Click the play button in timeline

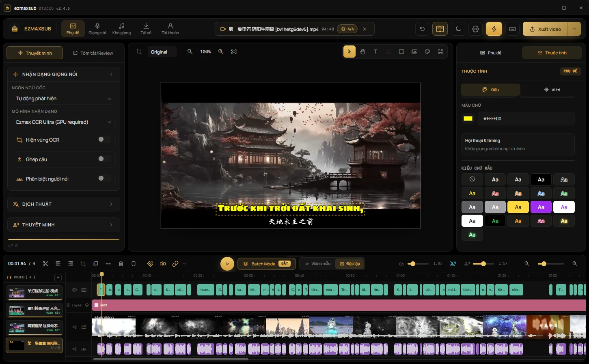[227, 264]
